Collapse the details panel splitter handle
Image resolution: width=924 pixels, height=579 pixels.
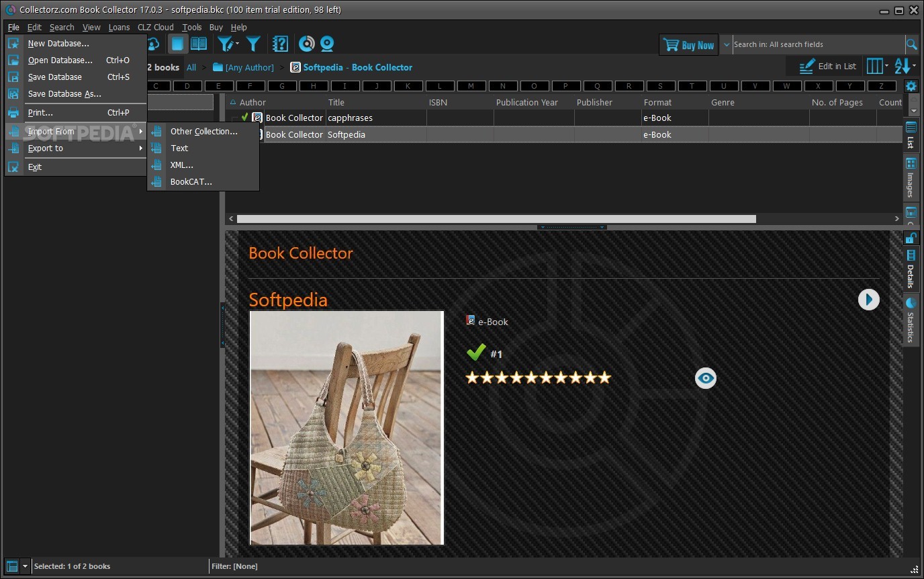(x=571, y=227)
